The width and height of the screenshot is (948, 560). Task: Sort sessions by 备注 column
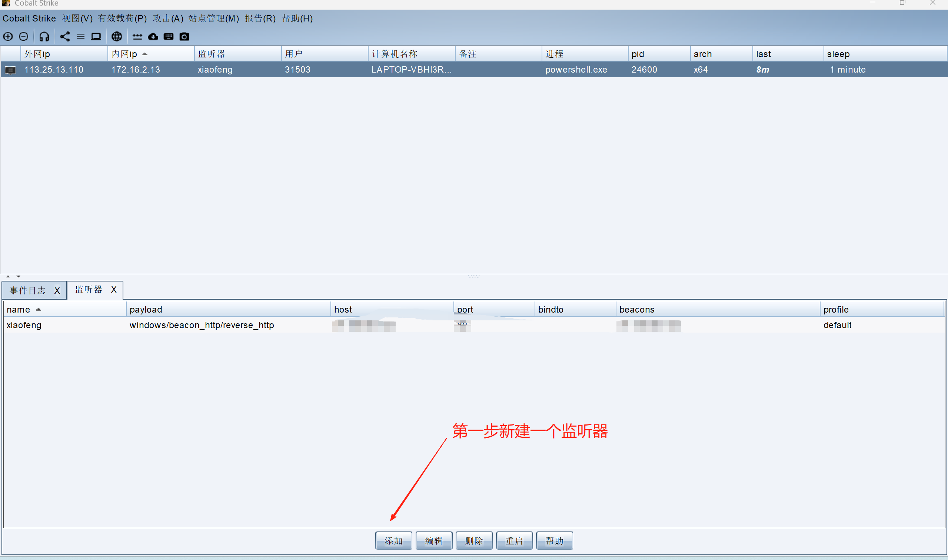point(498,54)
